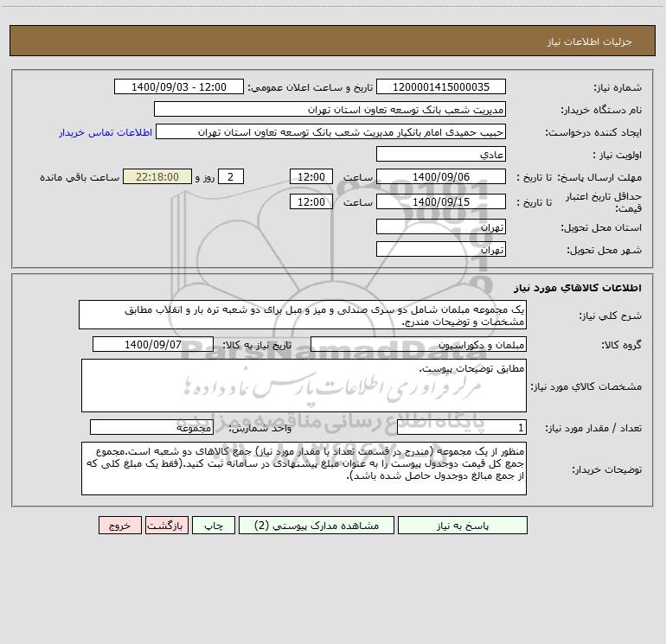
Task: Click the استان محل تحویل label
Action: (601, 227)
